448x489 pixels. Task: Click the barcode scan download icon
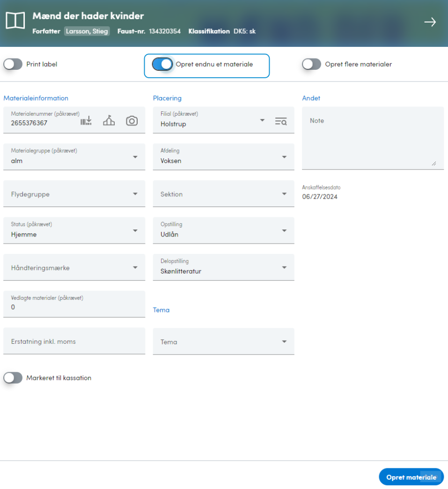pos(86,121)
